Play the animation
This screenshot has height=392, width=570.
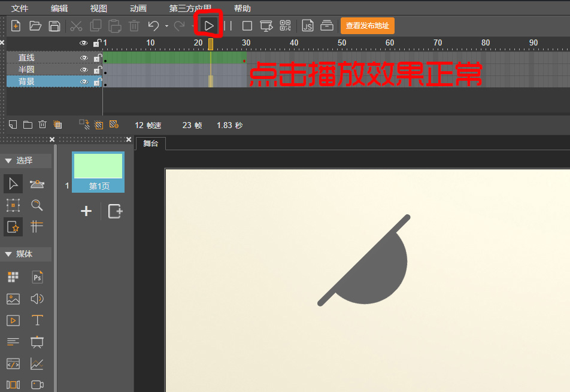click(208, 26)
